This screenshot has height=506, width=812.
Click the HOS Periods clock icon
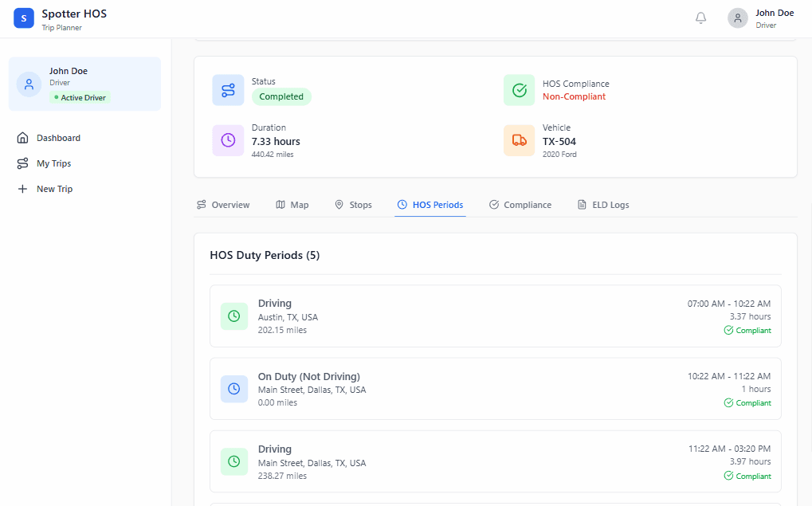(402, 205)
